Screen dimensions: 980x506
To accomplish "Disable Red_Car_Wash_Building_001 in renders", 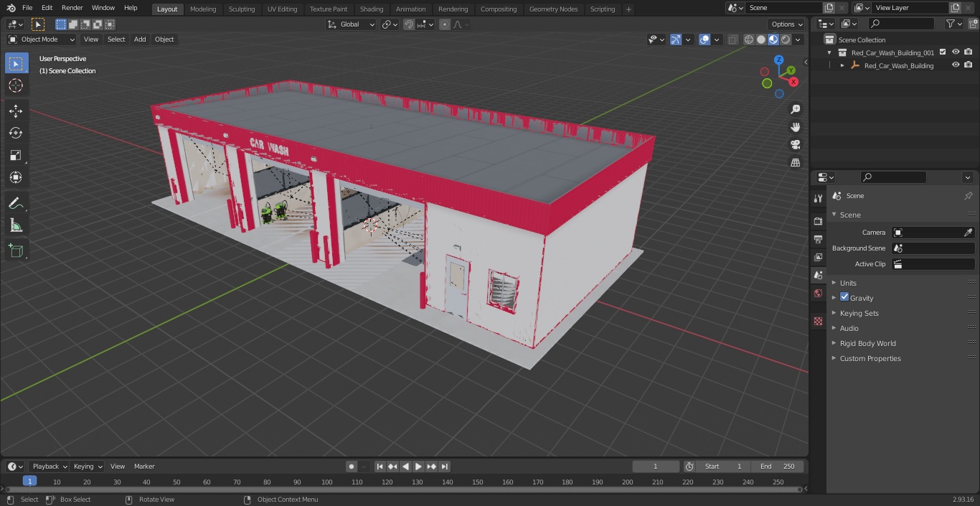I will [969, 52].
